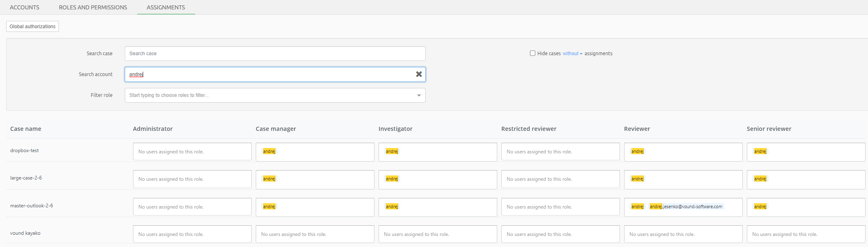
Task: Switch to the Accounts tab
Action: tap(25, 7)
